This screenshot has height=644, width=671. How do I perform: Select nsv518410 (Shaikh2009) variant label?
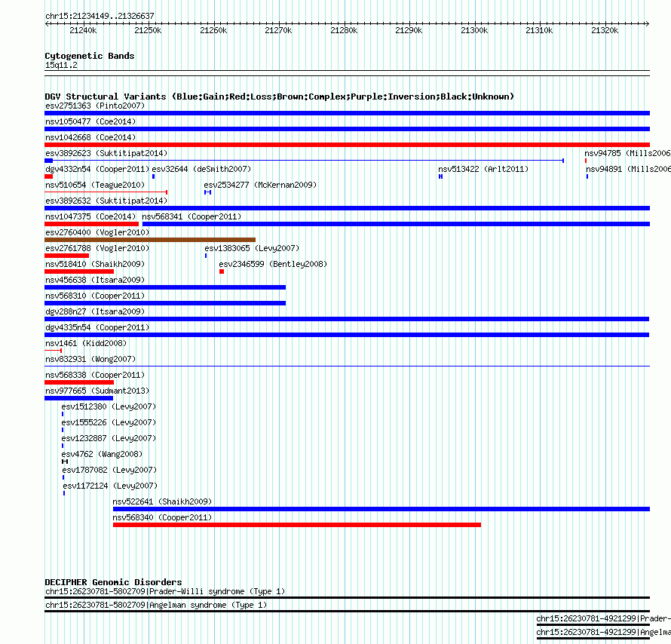[x=95, y=264]
